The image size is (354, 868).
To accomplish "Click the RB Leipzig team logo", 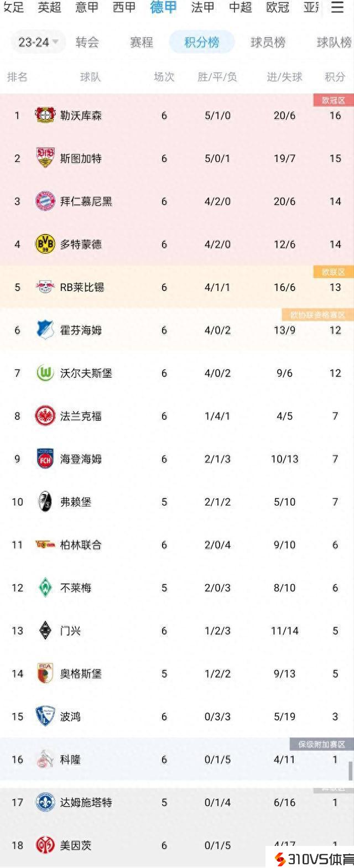I will (45, 287).
